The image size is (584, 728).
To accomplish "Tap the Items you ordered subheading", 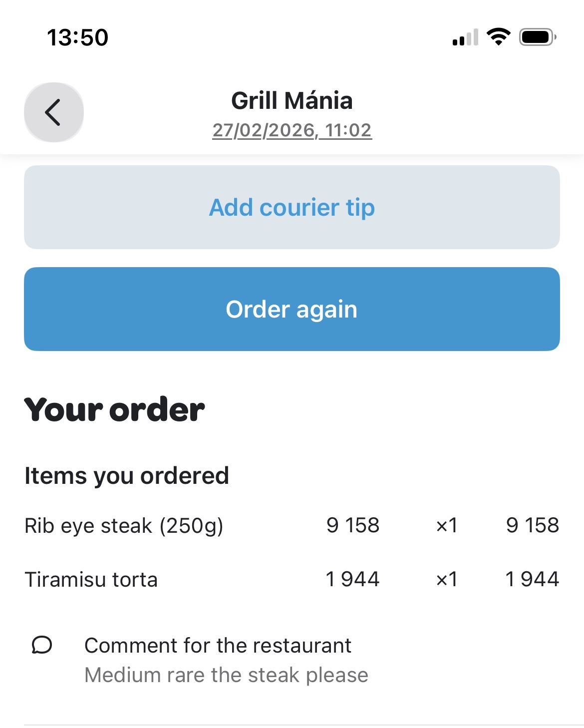I will point(127,475).
